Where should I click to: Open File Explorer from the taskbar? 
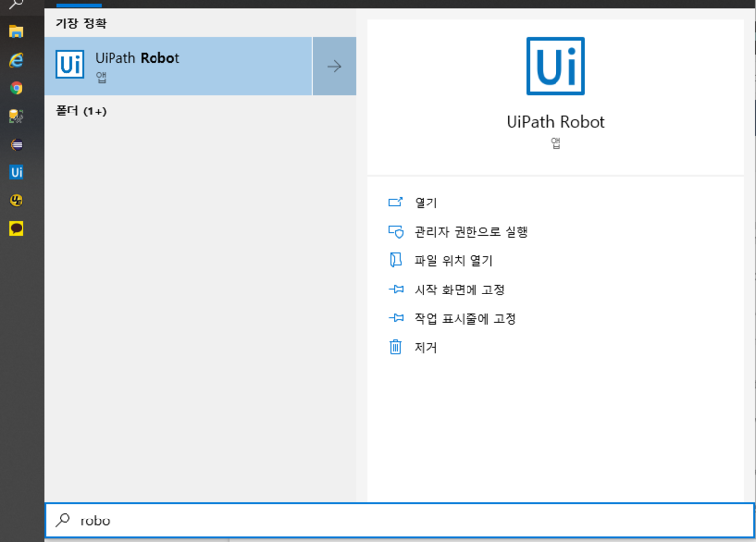tap(16, 32)
